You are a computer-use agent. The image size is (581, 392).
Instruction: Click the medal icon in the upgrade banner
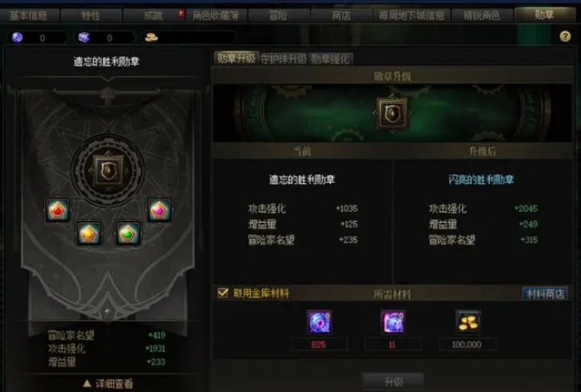[x=391, y=114]
